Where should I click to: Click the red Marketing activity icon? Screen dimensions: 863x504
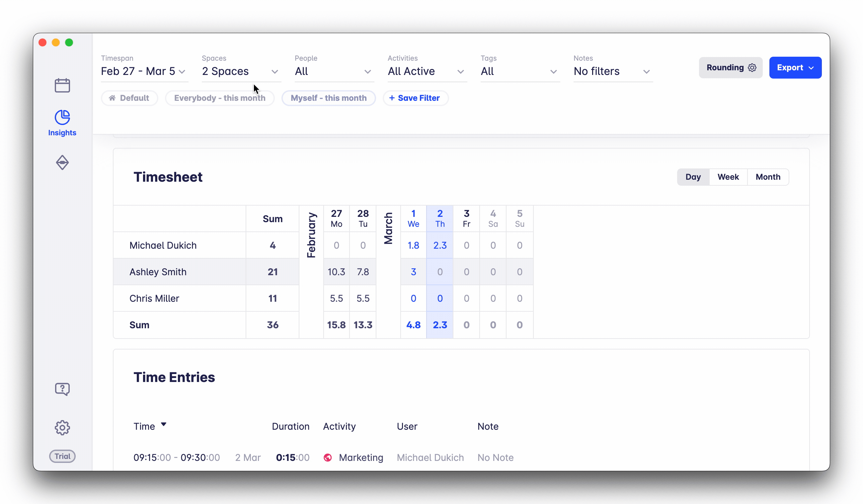[328, 458]
